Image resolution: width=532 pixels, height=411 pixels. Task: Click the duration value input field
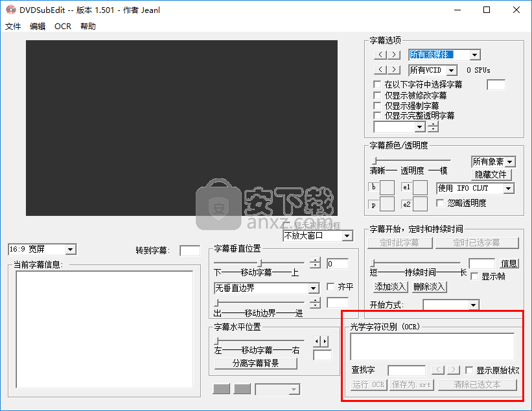(481, 263)
